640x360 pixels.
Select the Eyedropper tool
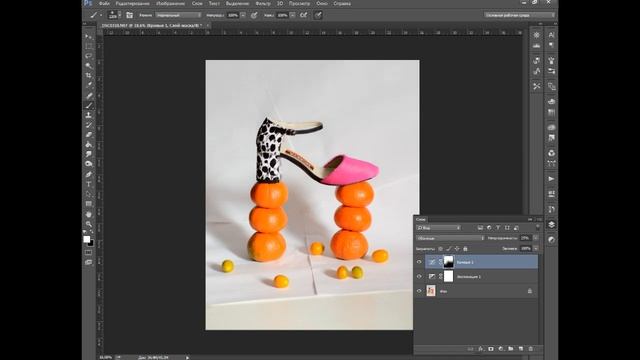coord(88,86)
